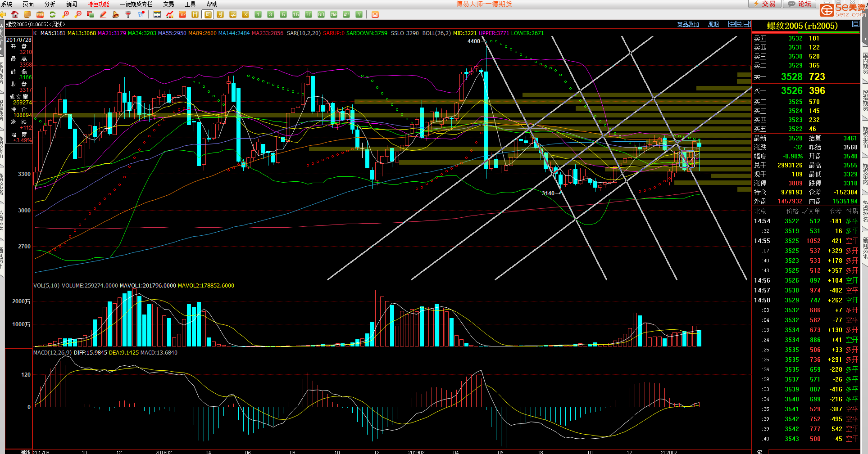
Task: Open the 周期 period dropdown link
Action: click(713, 24)
